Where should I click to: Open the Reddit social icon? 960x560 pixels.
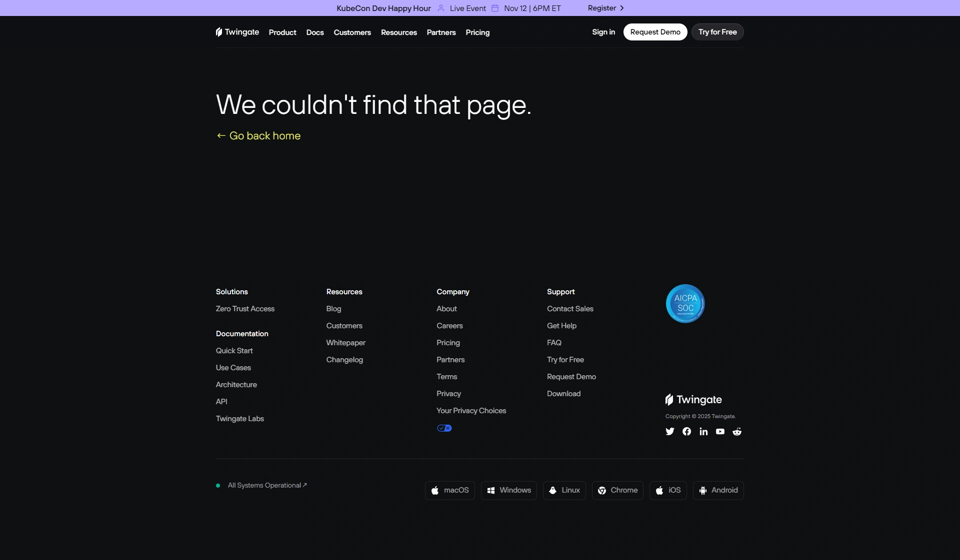[737, 432]
